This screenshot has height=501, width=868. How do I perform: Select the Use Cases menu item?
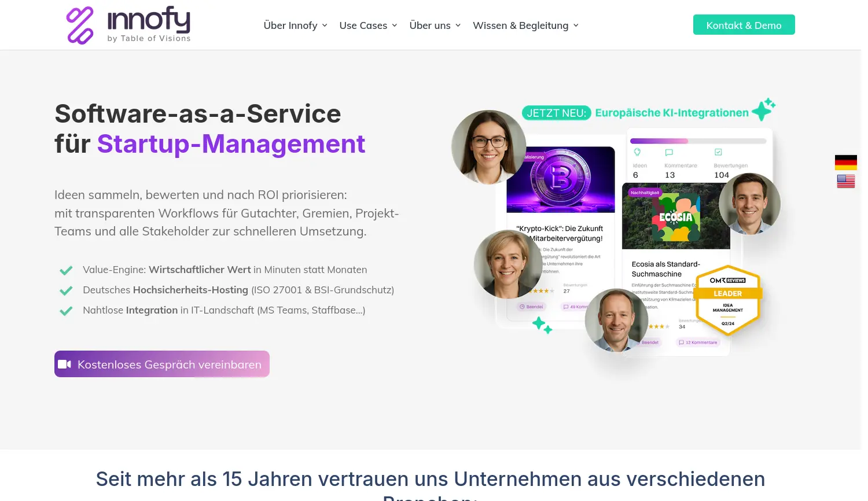point(363,25)
